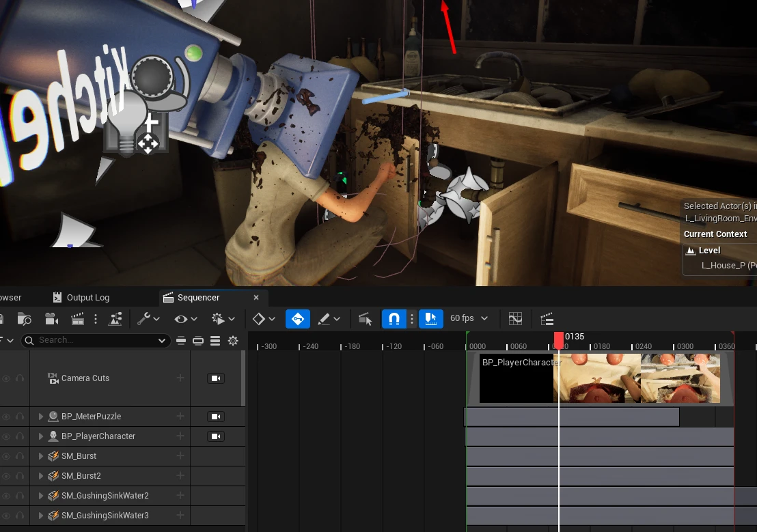Open the 60 fps frame rate dropdown
This screenshot has height=532, width=757.
469,318
